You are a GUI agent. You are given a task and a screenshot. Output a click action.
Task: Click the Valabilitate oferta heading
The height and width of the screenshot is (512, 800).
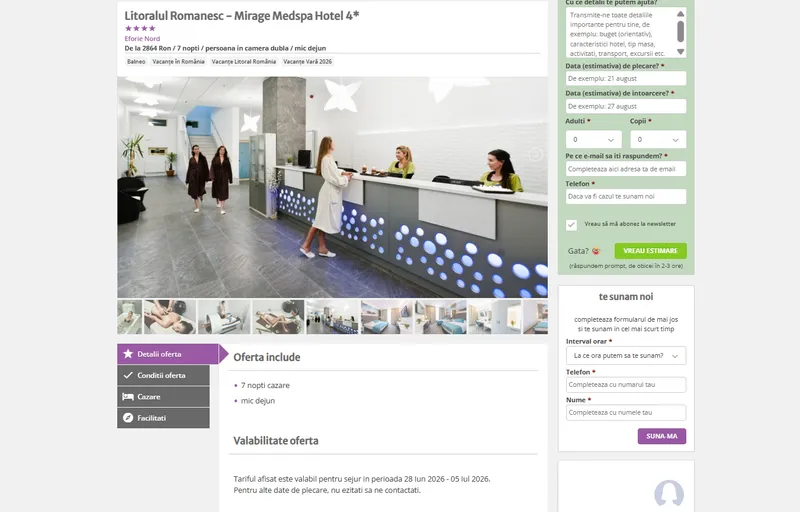tap(276, 441)
